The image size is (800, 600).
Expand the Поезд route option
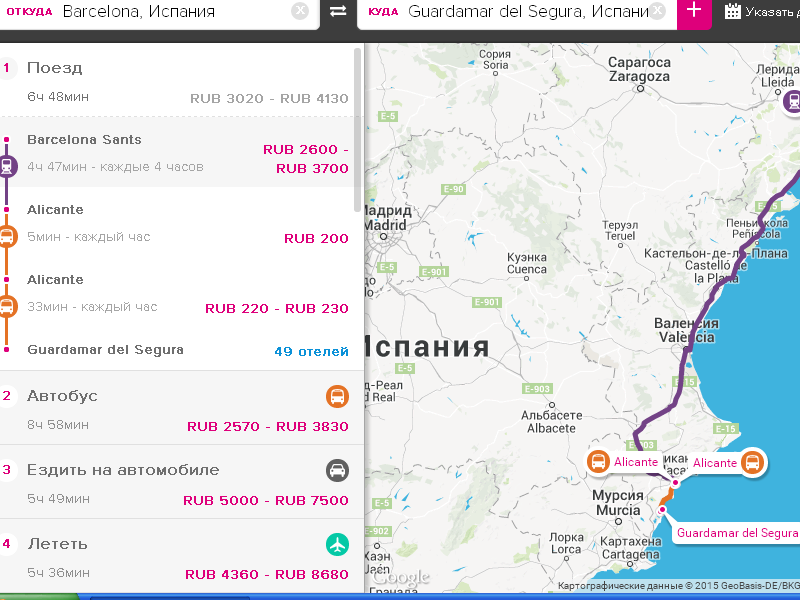tap(55, 68)
